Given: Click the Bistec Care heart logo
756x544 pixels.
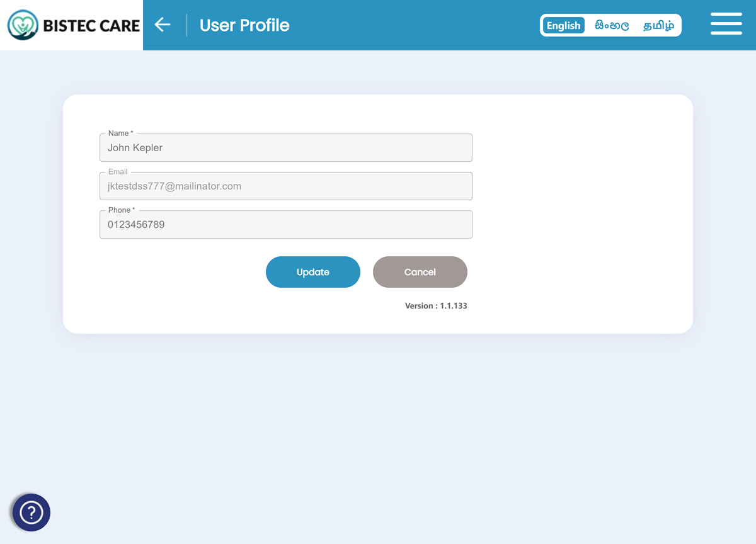Looking at the screenshot, I should click(23, 25).
